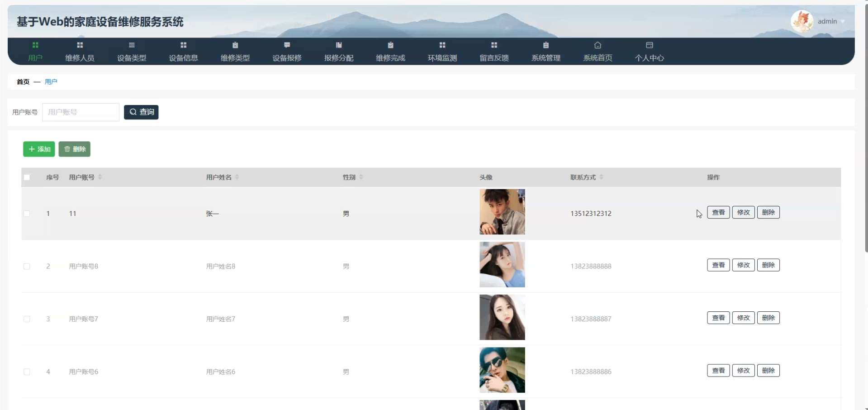Click the name cell 用户姓名7

click(x=221, y=319)
